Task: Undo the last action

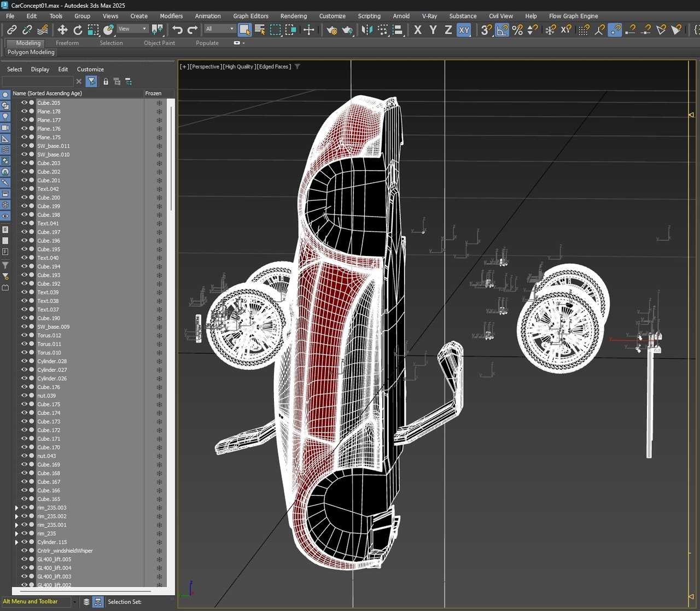Action: 177,30
